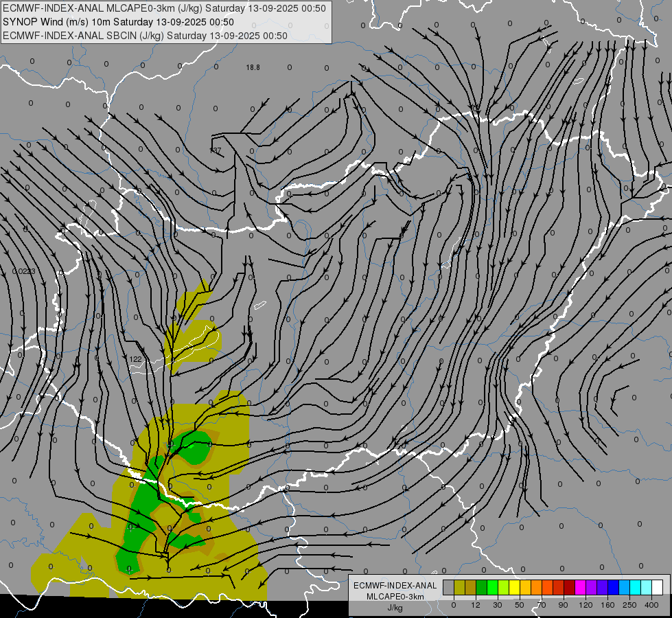
Task: Select the lime yellow-green legend swatch
Action: coord(504,587)
